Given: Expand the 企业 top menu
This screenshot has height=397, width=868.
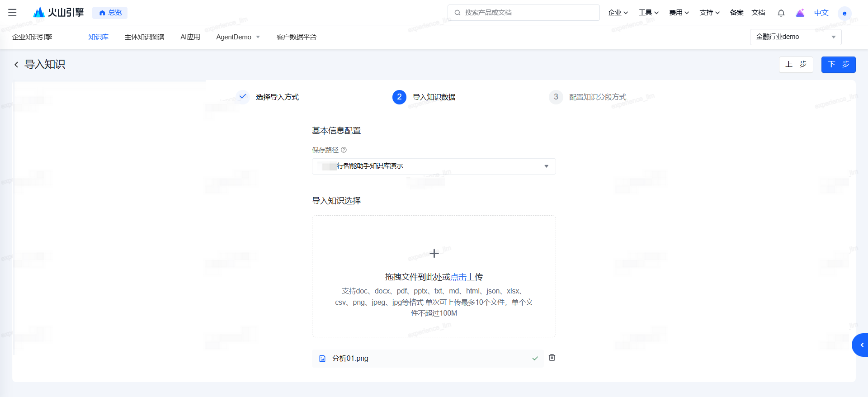Looking at the screenshot, I should (x=618, y=13).
